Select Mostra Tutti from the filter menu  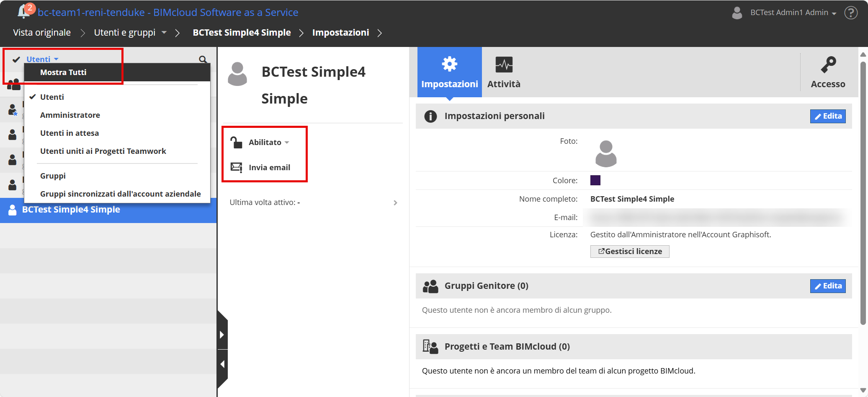63,72
